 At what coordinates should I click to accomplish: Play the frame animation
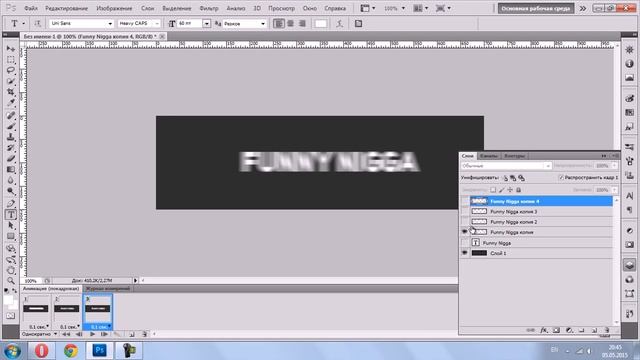point(92,334)
